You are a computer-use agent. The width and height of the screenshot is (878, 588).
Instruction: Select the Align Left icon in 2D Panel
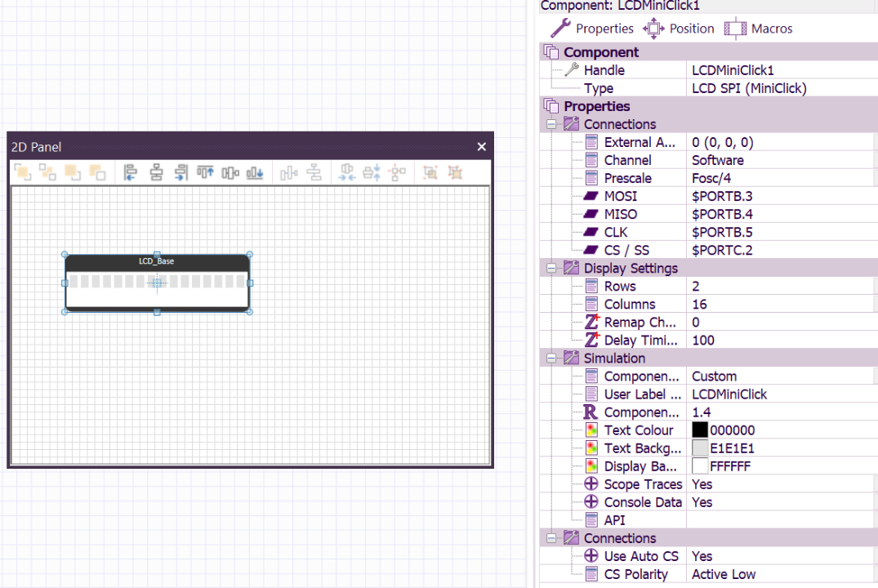129,172
